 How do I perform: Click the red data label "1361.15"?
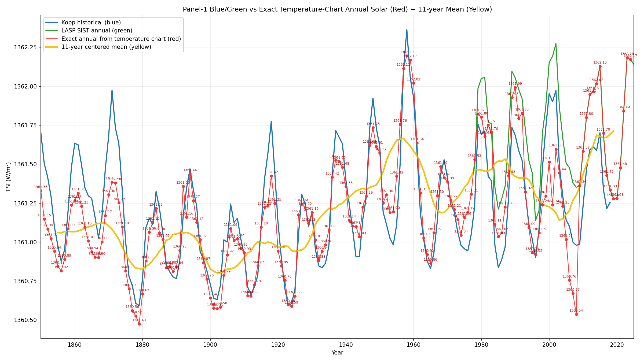(44, 215)
